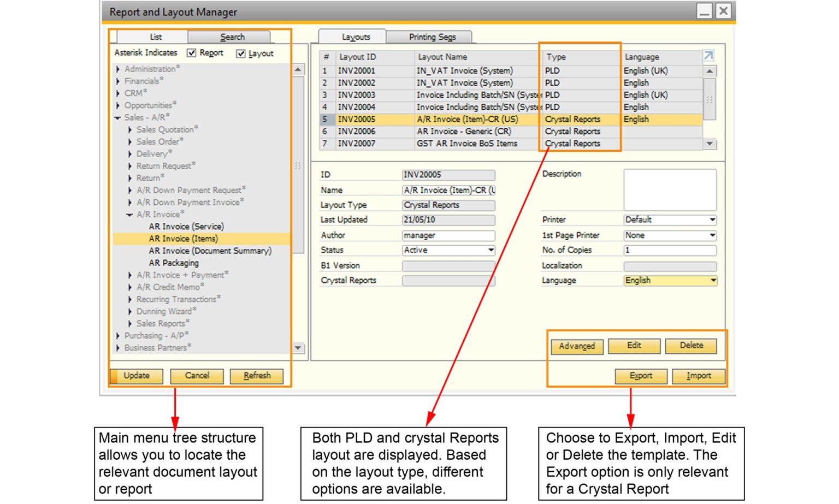The width and height of the screenshot is (839, 504).
Task: Click the Import button
Action: pyautogui.click(x=699, y=376)
